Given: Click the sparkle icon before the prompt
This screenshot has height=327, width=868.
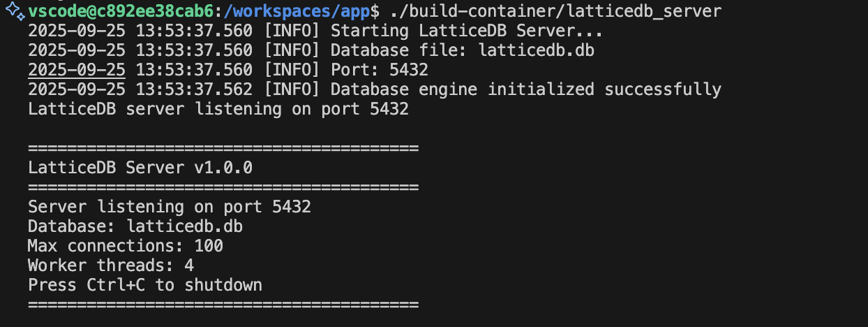Looking at the screenshot, I should tap(15, 10).
